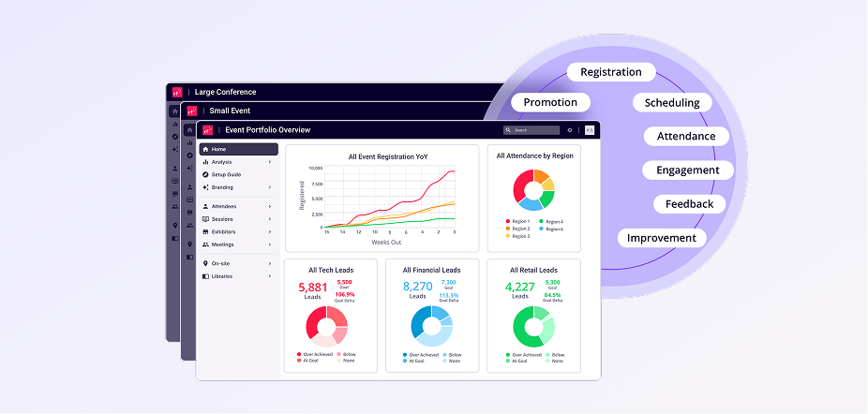Open the user avatar in the top bar
This screenshot has width=868, height=414.
tap(590, 130)
